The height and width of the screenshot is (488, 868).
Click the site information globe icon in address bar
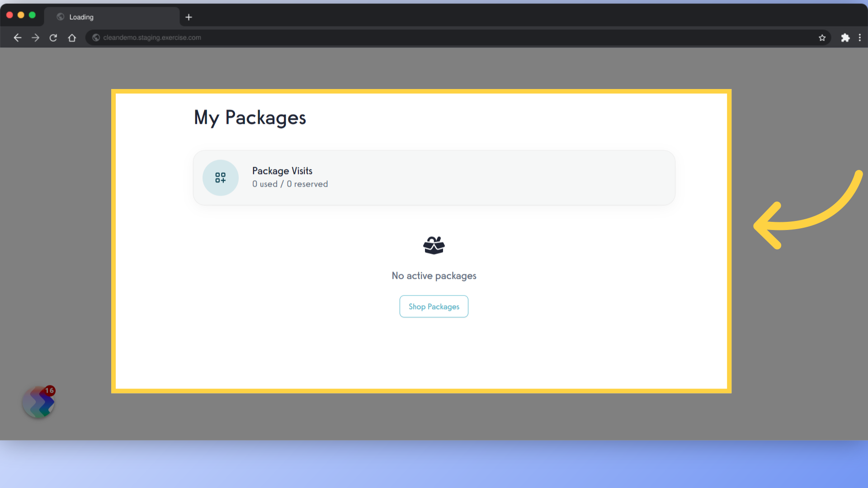[96, 38]
